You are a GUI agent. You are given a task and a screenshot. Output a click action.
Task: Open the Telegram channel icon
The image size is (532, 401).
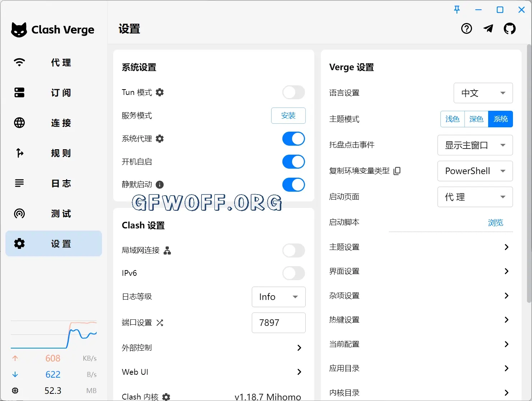[488, 28]
